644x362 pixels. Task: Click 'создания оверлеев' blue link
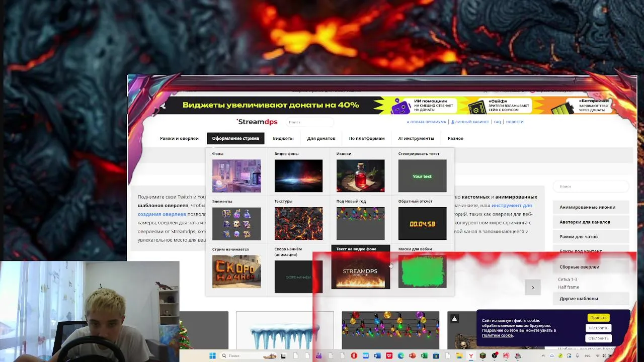tap(162, 214)
